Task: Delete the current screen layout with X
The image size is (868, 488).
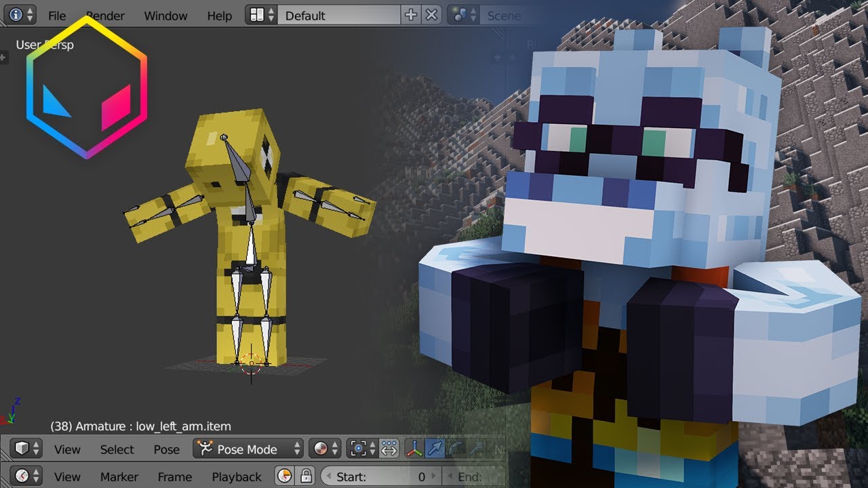Action: [432, 15]
